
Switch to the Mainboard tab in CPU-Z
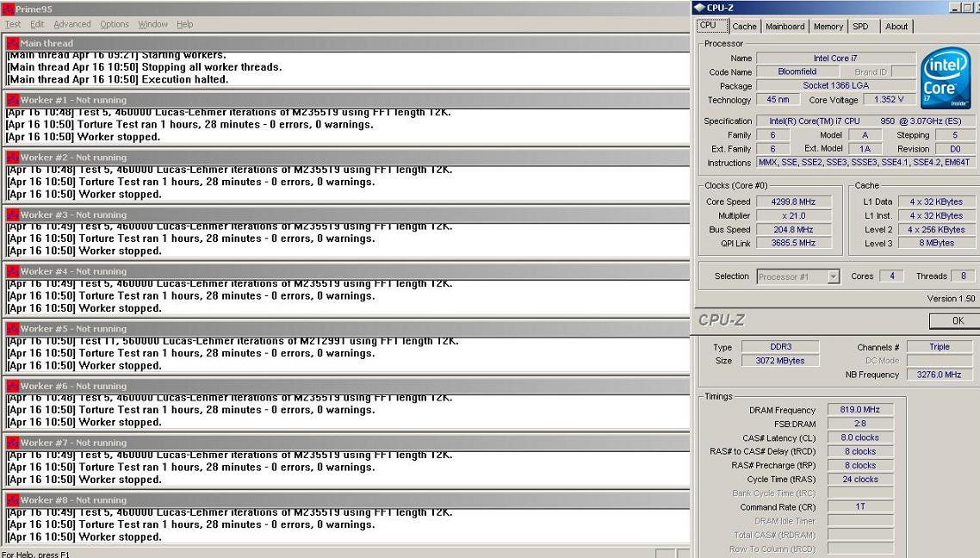785,26
